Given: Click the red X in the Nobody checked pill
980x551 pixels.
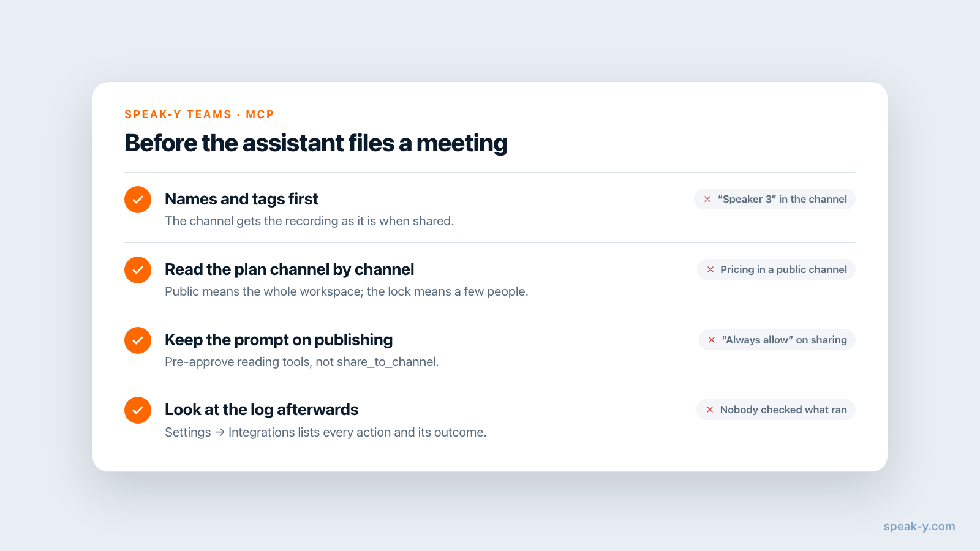Looking at the screenshot, I should 710,410.
